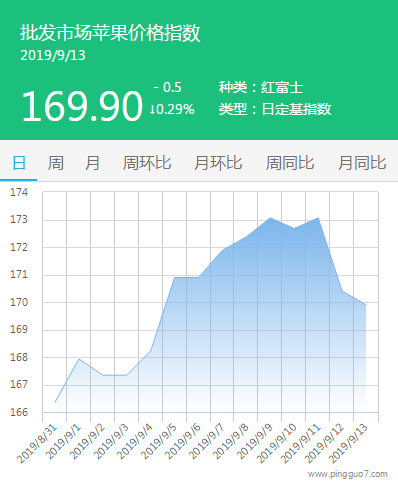
Task: Click the y-axis label 170
Action: [x=19, y=302]
